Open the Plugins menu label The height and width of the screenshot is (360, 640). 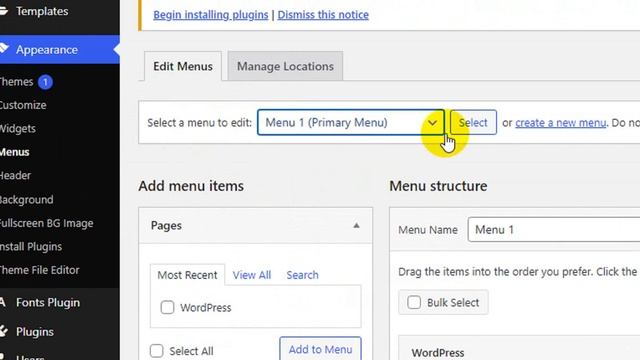(35, 332)
